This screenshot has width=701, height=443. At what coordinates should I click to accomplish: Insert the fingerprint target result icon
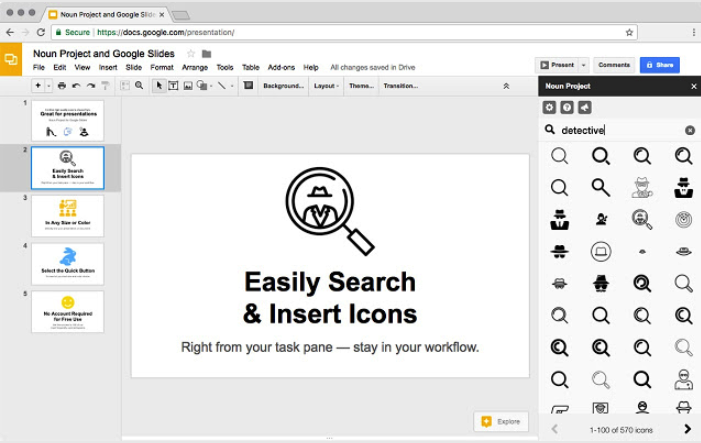coord(684,219)
